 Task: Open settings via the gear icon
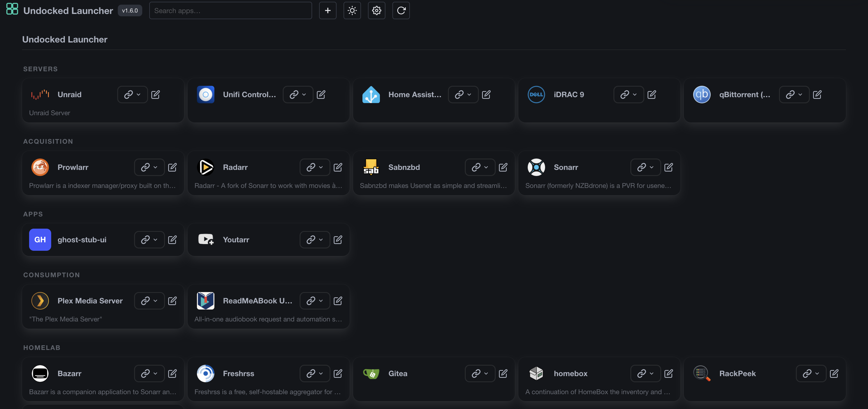pos(376,10)
